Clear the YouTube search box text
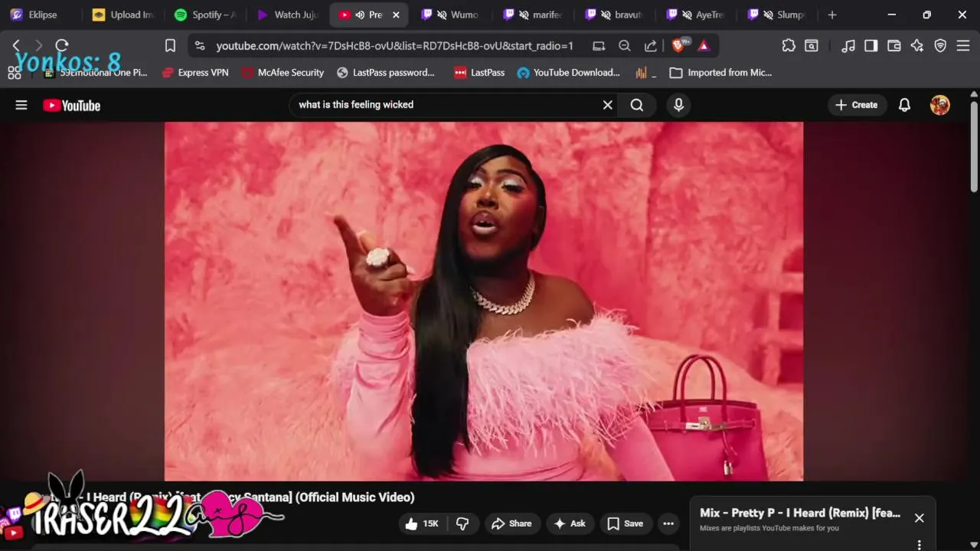980x551 pixels. pyautogui.click(x=608, y=105)
